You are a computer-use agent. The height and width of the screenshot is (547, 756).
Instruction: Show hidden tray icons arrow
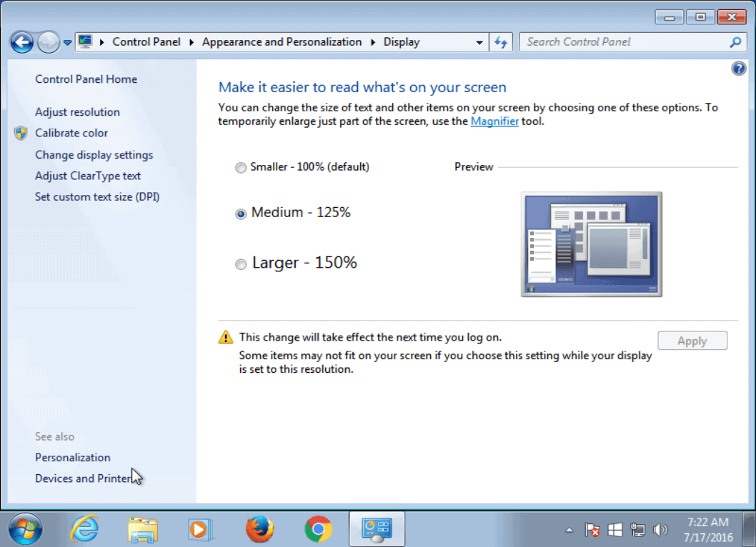(570, 530)
